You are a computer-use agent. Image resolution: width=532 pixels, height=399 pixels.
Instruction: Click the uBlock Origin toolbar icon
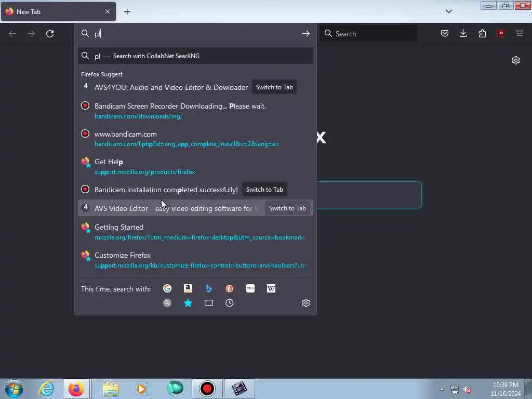501,33
